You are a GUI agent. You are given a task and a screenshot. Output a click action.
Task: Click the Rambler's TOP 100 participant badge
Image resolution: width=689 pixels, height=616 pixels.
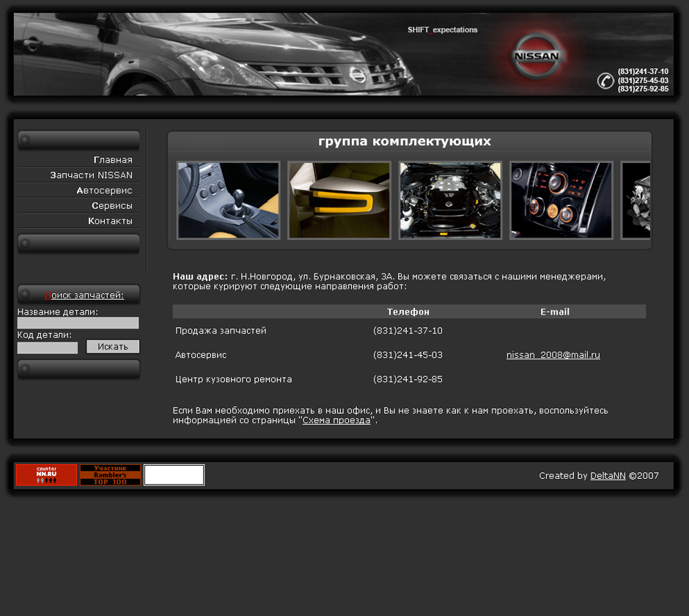[x=110, y=474]
